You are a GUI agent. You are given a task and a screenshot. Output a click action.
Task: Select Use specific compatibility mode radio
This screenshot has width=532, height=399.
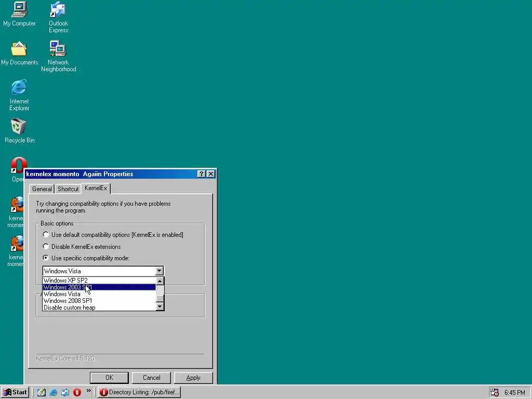pos(46,258)
